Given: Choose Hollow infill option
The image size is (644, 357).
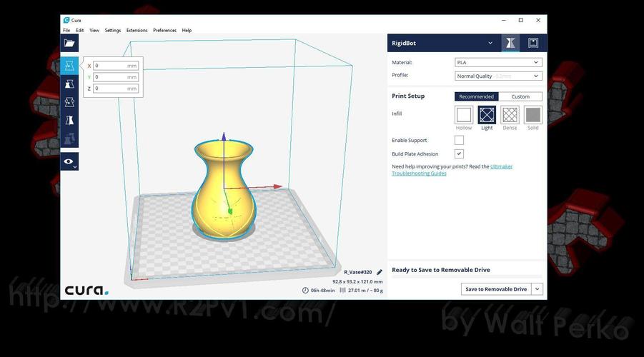Looking at the screenshot, I should click(x=464, y=115).
